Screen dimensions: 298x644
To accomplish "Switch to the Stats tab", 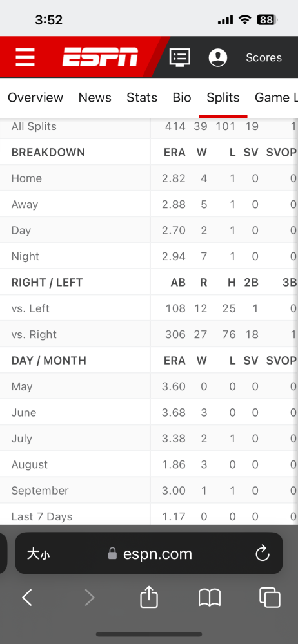I will [142, 97].
